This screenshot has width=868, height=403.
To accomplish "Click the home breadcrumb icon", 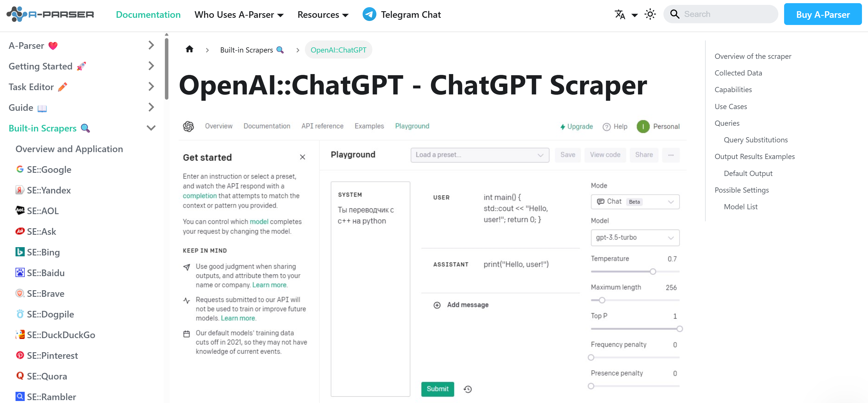I will coord(189,49).
